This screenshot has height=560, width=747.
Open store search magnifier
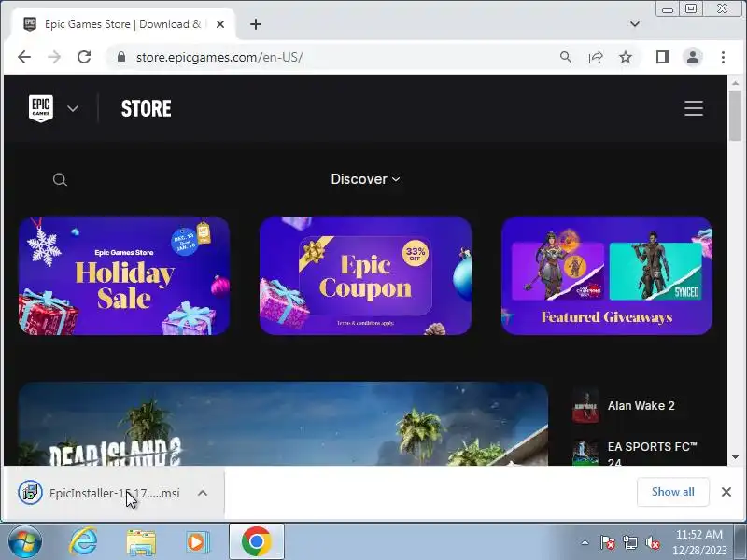click(x=60, y=179)
